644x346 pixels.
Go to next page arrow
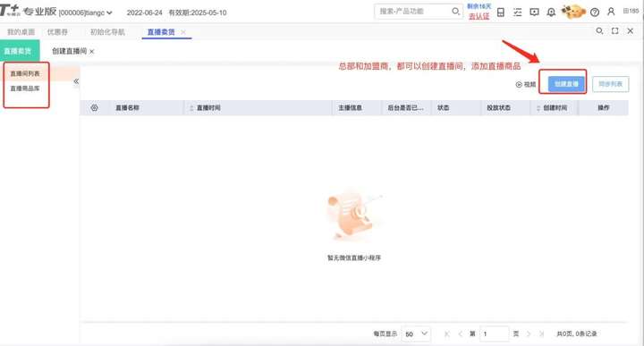pyautogui.click(x=529, y=334)
